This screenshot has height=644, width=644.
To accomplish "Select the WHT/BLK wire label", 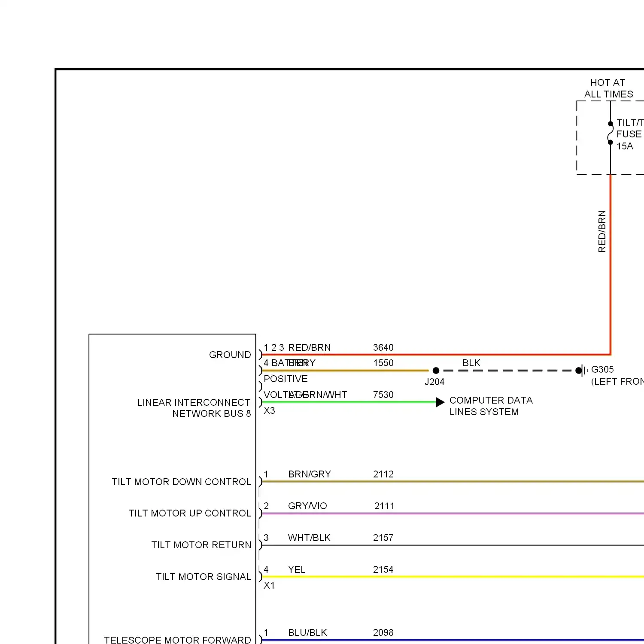I will 309,538.
